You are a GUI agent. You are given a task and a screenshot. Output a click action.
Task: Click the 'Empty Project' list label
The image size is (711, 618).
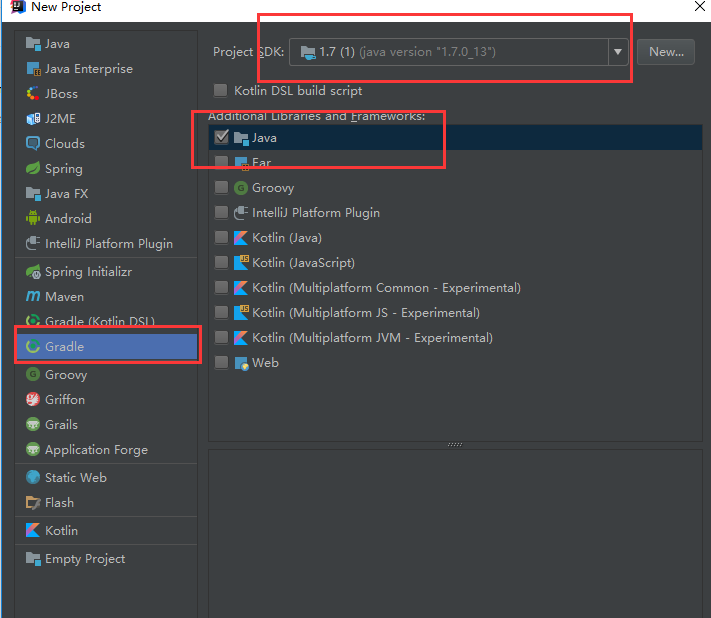85,559
